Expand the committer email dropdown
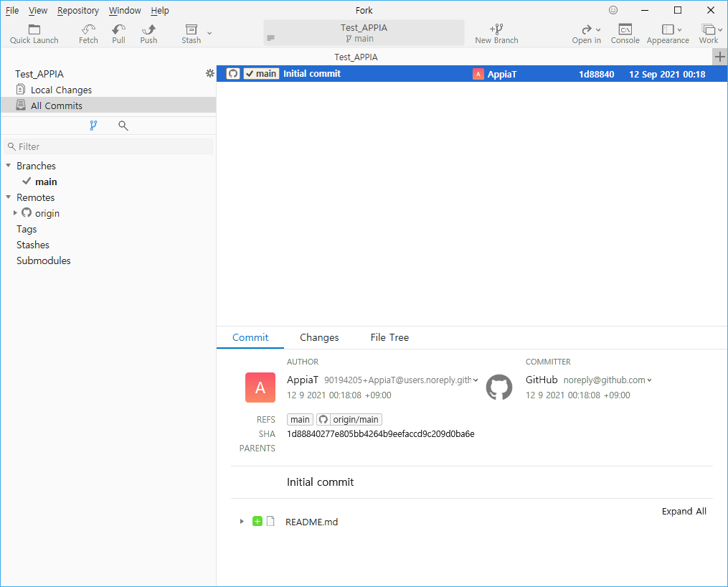Viewport: 728px width, 587px height. [650, 380]
